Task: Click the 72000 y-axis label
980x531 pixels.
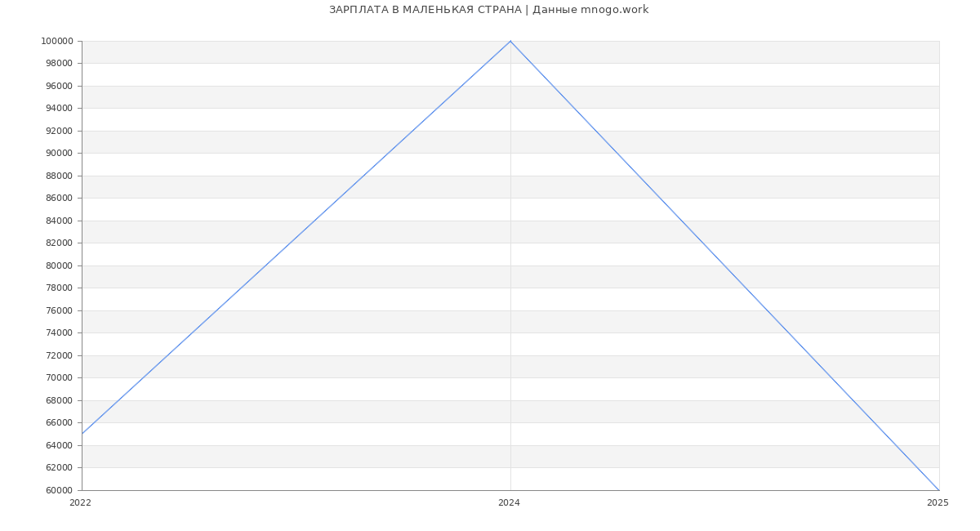Action: [x=59, y=355]
